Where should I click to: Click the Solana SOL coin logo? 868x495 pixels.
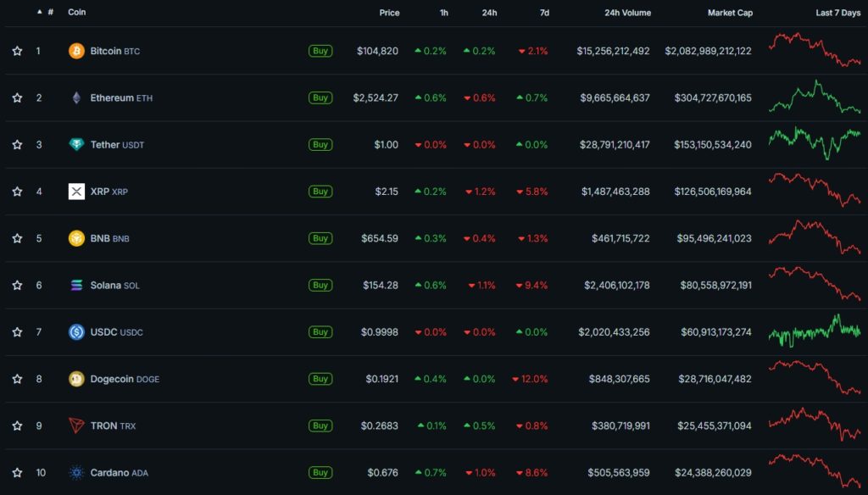[x=77, y=286]
